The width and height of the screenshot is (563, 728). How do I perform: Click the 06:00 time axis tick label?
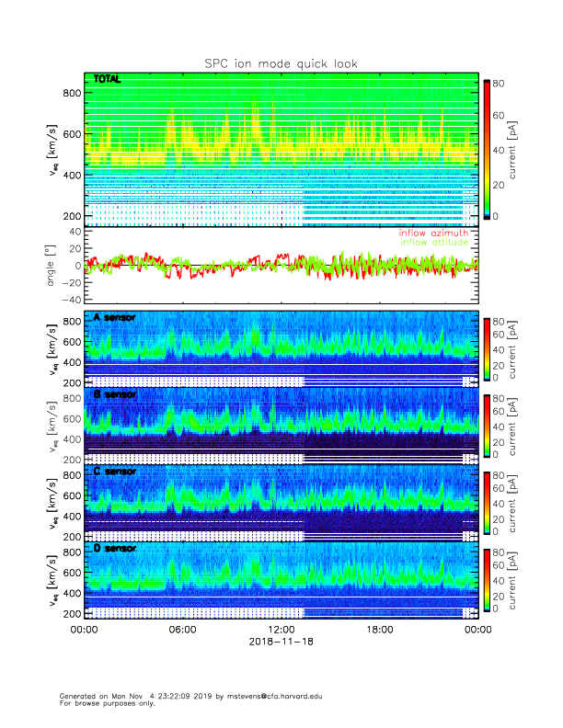[182, 630]
